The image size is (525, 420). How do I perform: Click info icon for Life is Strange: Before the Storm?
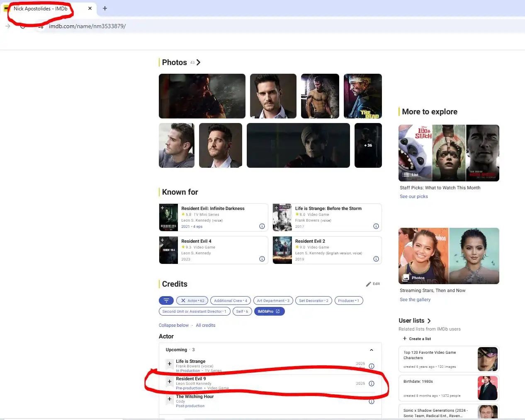[x=376, y=226]
